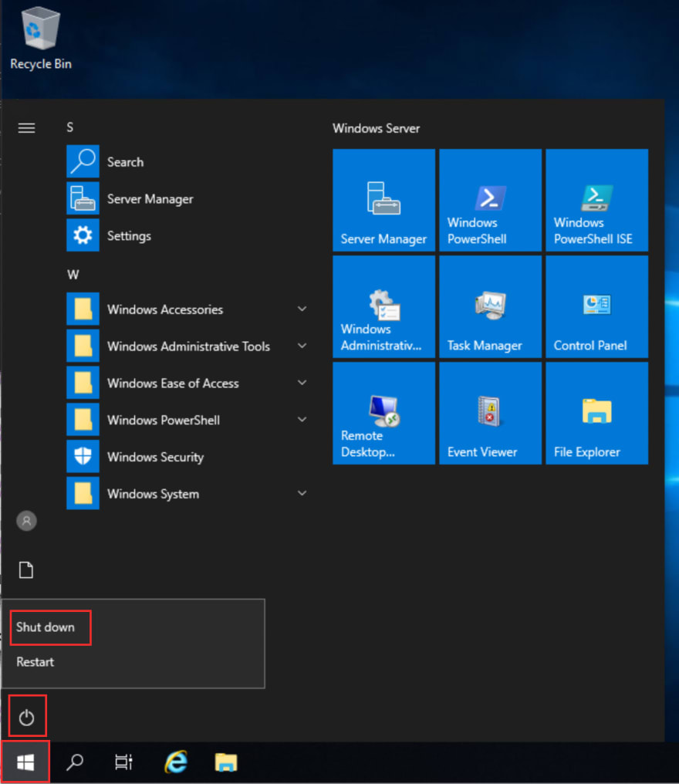Launch Internet Explorer from the taskbar

point(176,762)
